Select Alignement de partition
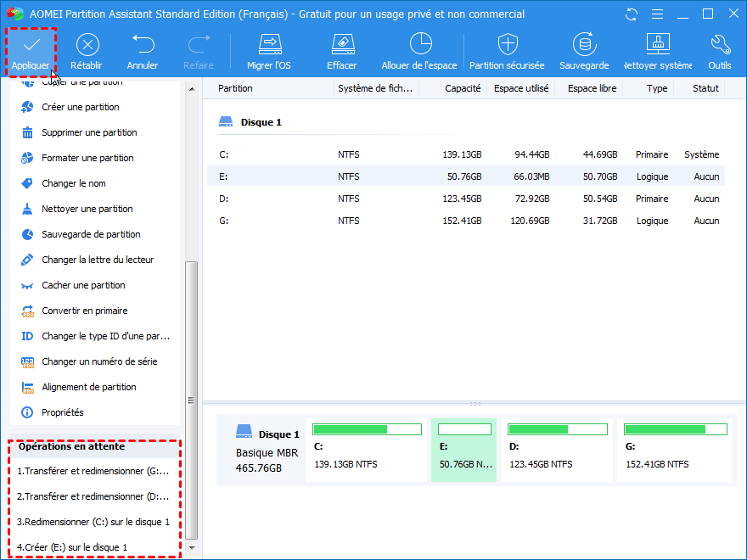747x560 pixels. [x=89, y=387]
